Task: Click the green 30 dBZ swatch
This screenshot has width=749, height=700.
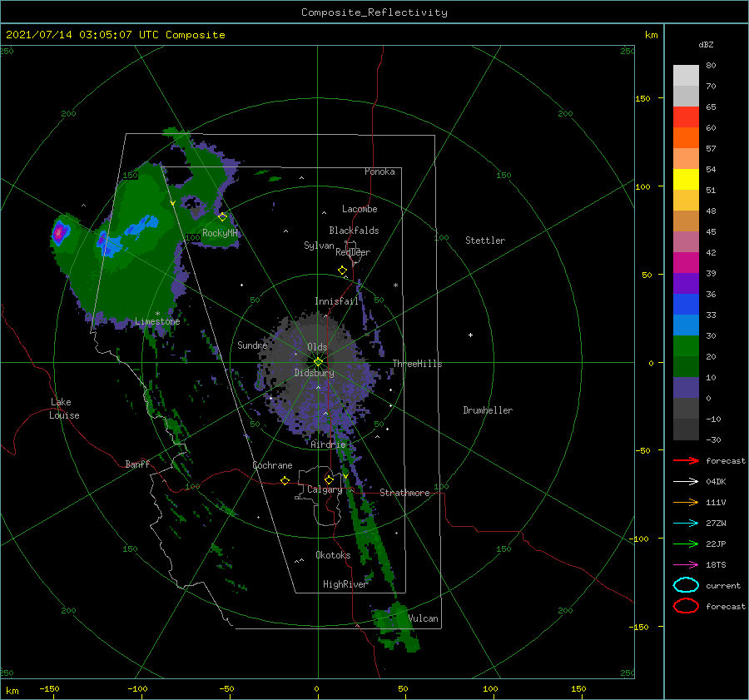Action: tap(686, 345)
